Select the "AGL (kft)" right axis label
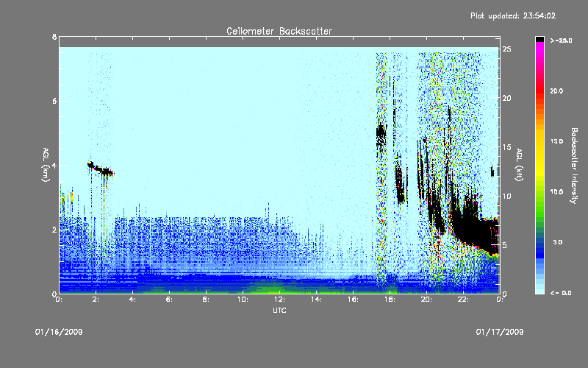This screenshot has height=368, width=588. [x=519, y=165]
